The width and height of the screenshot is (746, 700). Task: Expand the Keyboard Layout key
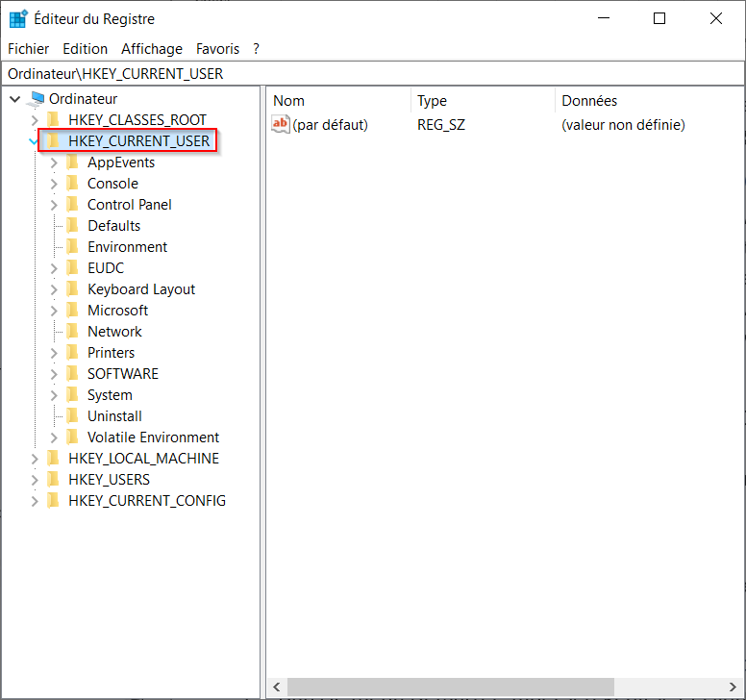(54, 289)
